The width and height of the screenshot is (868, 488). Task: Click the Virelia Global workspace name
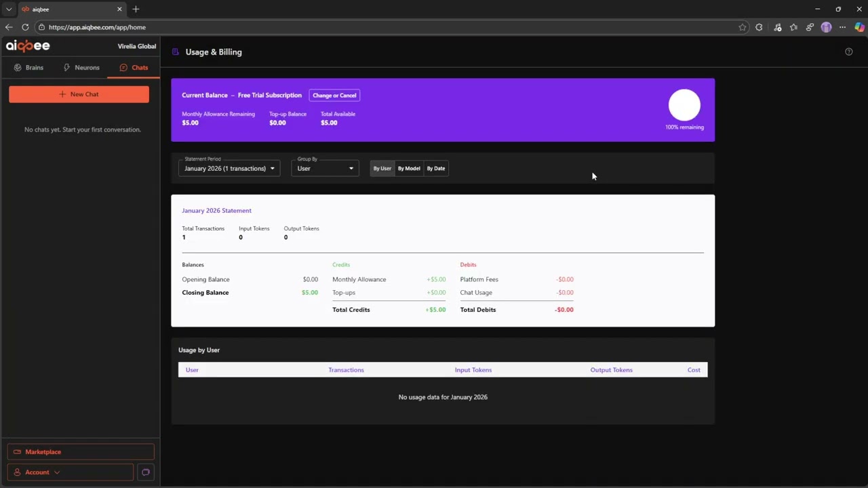[x=137, y=46]
